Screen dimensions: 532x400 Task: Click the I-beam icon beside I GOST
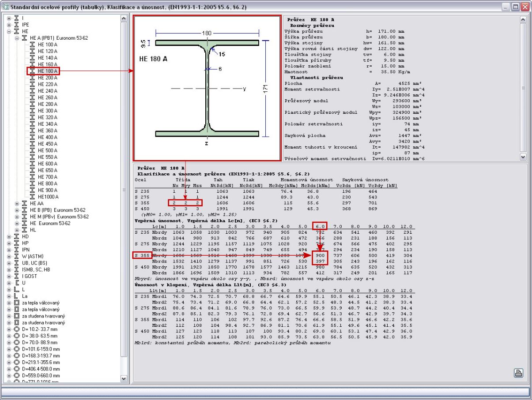pyautogui.click(x=17, y=276)
